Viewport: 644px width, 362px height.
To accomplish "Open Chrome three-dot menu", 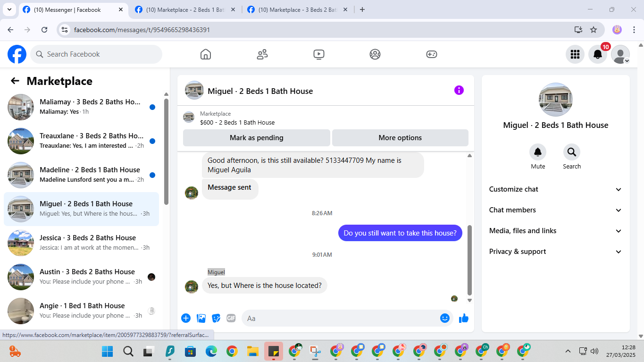I will [x=634, y=30].
